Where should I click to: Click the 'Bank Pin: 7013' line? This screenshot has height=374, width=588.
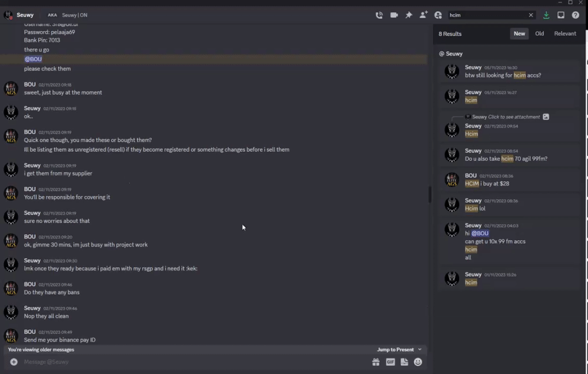pyautogui.click(x=42, y=40)
